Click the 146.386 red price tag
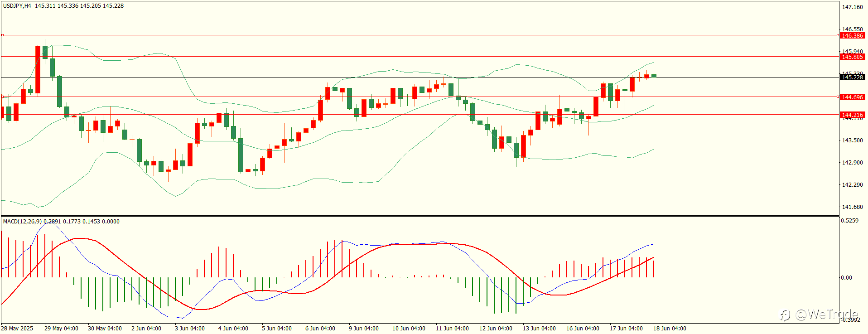 click(852, 35)
